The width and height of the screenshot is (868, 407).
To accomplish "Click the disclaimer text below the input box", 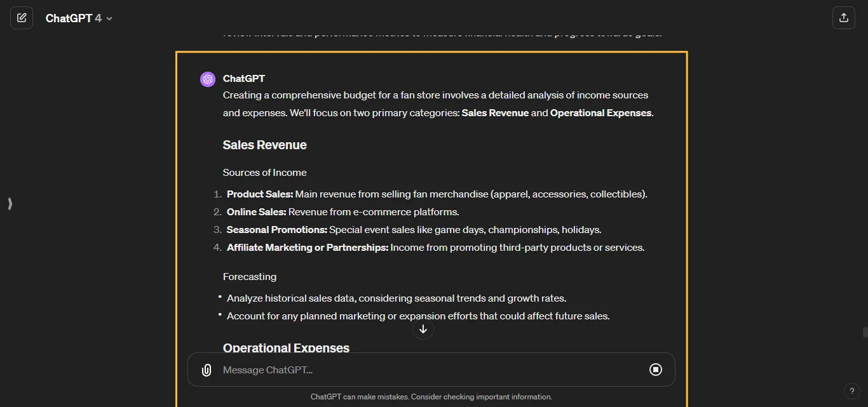I will pyautogui.click(x=431, y=396).
